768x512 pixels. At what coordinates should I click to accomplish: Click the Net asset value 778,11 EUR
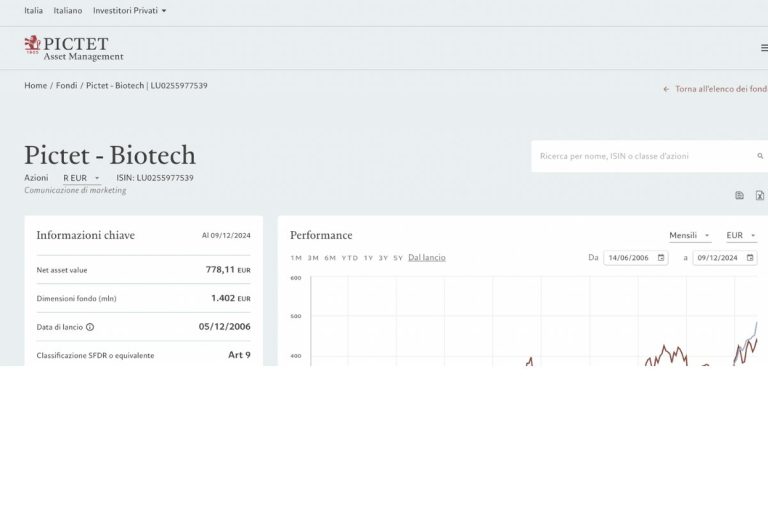228,269
